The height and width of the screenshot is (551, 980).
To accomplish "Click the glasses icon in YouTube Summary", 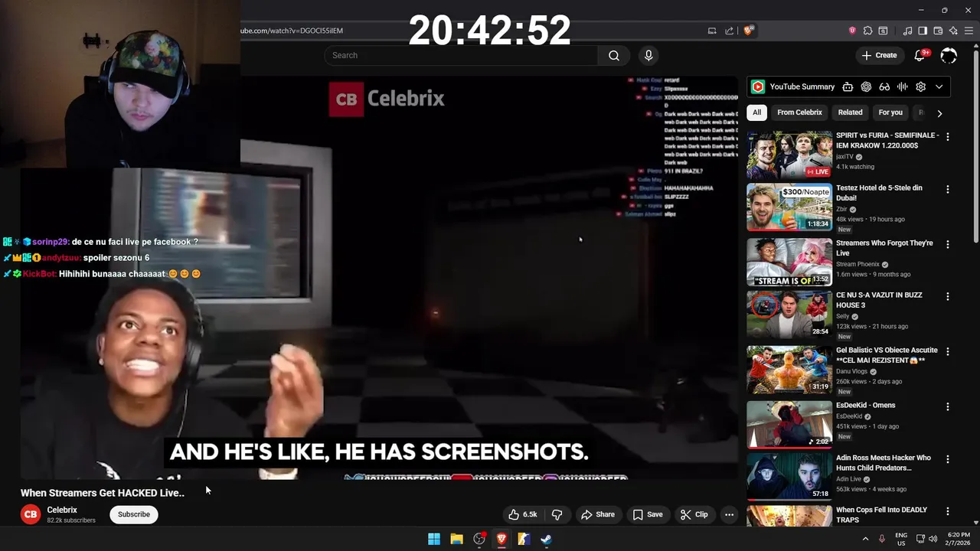I will tap(884, 86).
